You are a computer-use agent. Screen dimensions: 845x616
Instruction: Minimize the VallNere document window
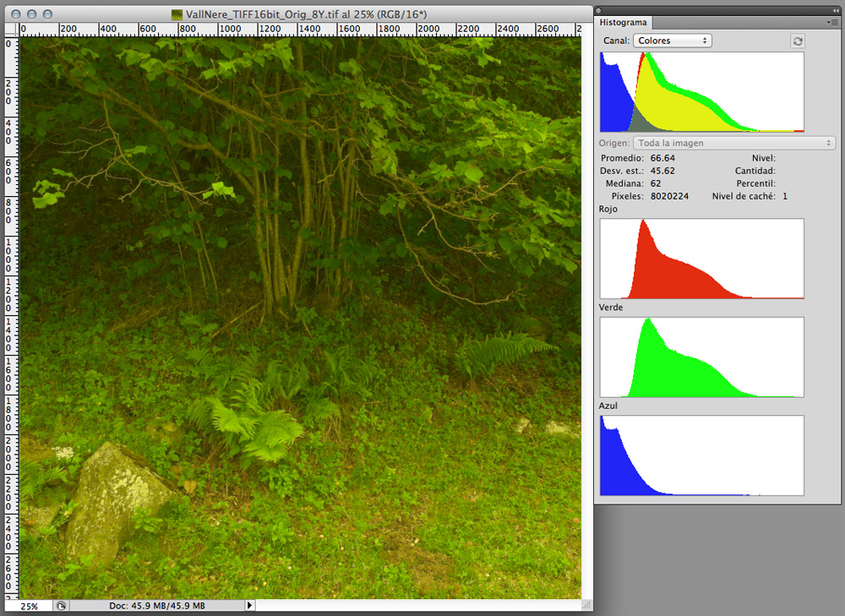click(31, 14)
